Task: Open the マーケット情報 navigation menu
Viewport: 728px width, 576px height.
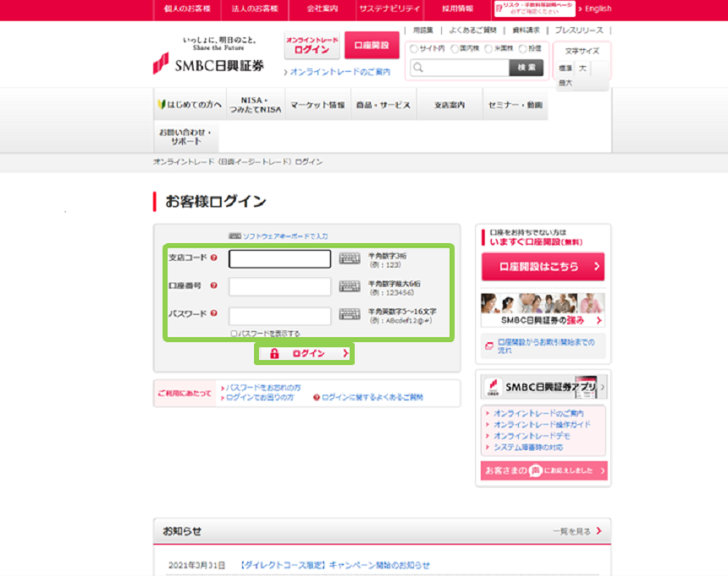Action: tap(317, 105)
